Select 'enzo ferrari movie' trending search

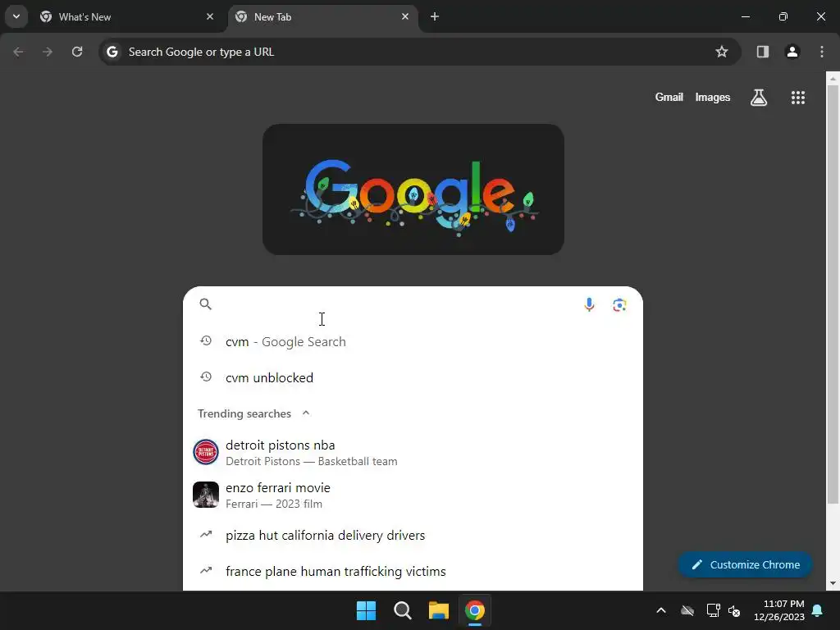pyautogui.click(x=413, y=495)
